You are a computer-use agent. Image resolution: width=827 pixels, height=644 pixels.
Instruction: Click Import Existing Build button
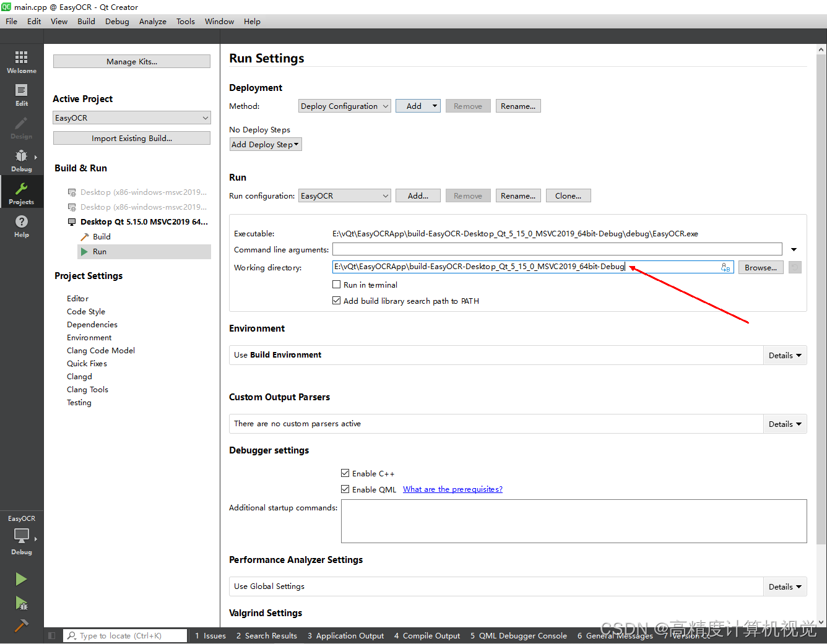point(132,138)
